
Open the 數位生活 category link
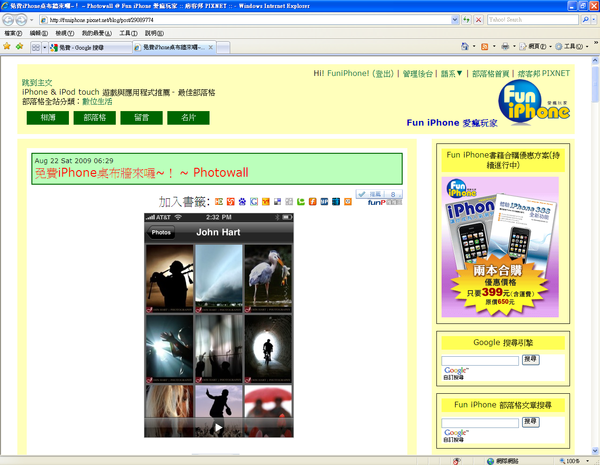97,101
